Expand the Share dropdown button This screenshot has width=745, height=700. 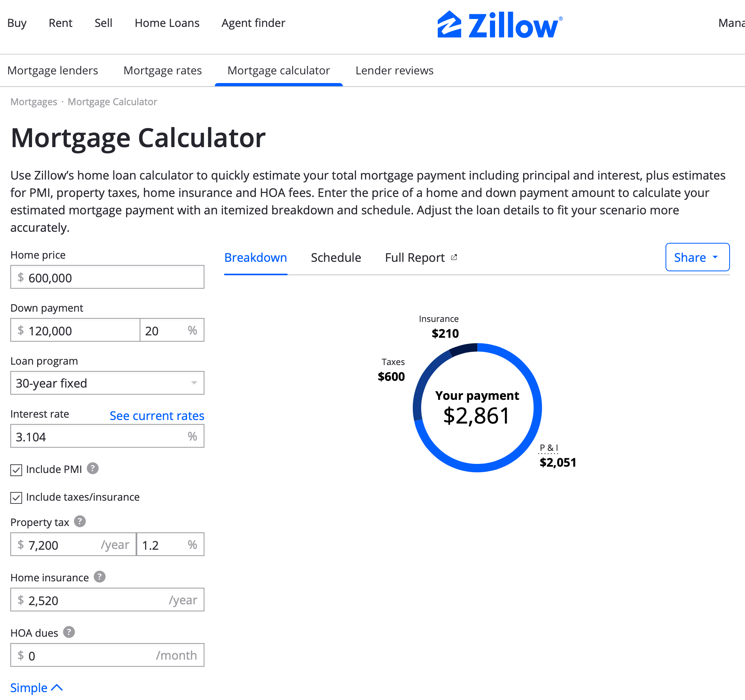click(697, 257)
